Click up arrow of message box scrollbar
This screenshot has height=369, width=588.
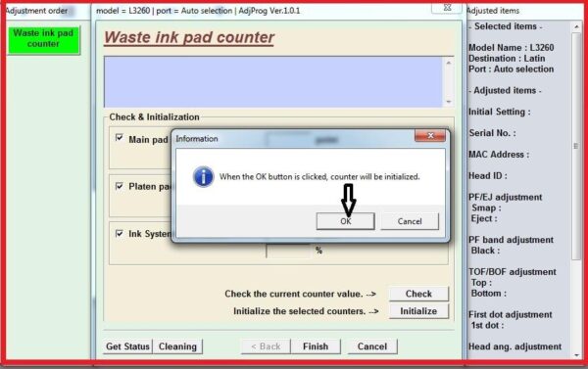449,63
